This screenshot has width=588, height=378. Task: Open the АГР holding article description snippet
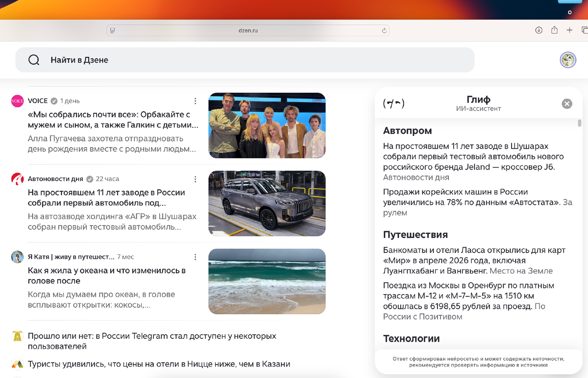112,222
